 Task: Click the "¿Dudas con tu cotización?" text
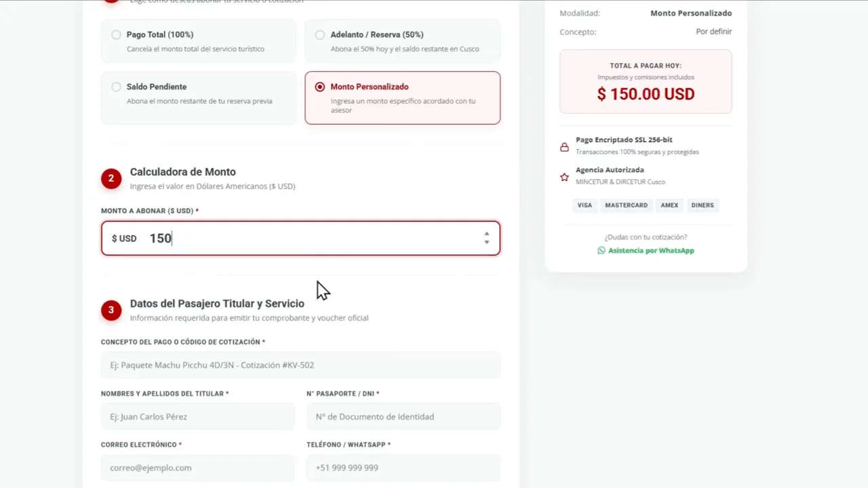pos(646,237)
